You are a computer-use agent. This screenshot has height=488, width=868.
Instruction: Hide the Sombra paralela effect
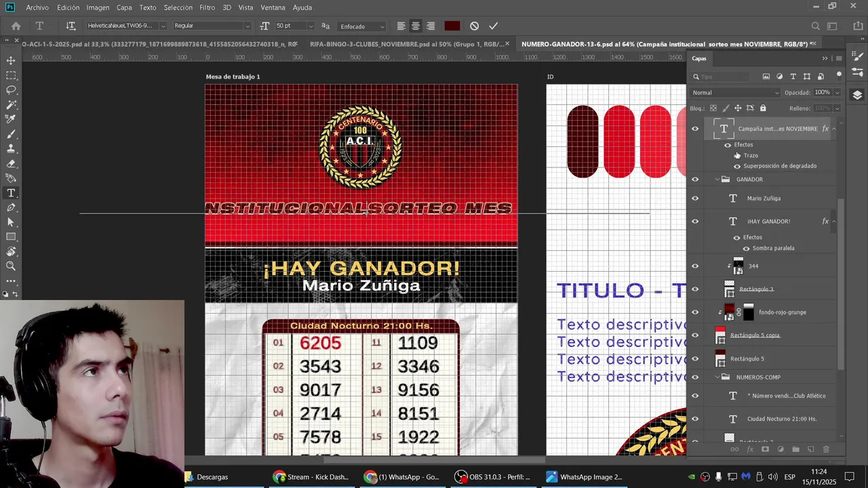[746, 248]
